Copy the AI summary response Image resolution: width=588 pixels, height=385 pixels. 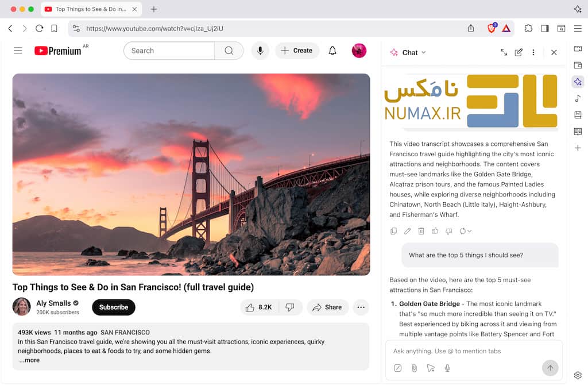[393, 231]
